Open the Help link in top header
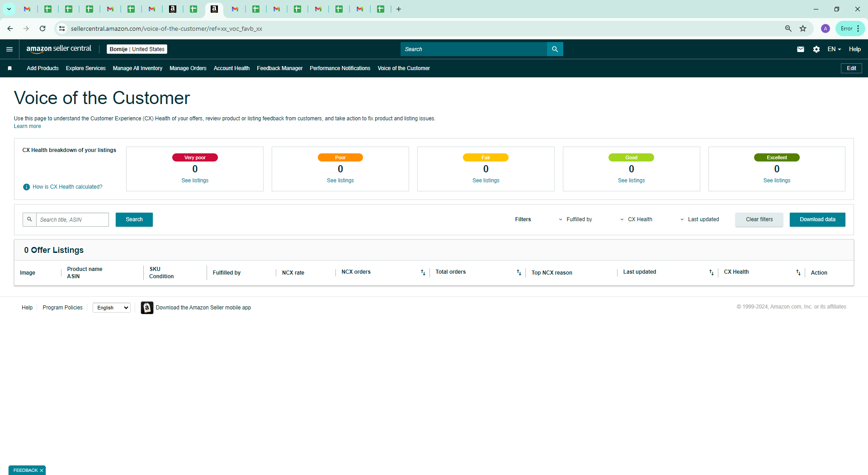This screenshot has height=475, width=868. click(x=854, y=49)
